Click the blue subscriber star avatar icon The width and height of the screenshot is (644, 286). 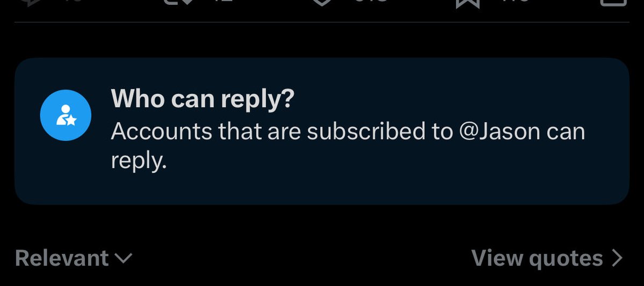(66, 115)
